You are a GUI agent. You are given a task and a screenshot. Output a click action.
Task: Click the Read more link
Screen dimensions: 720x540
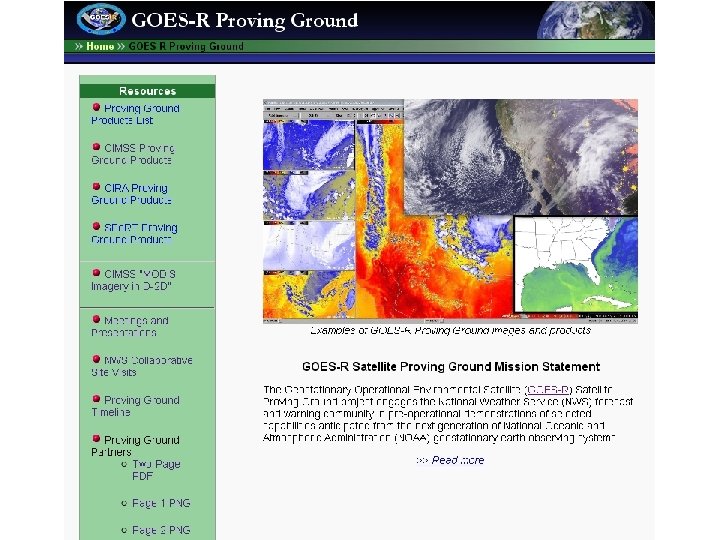457,460
